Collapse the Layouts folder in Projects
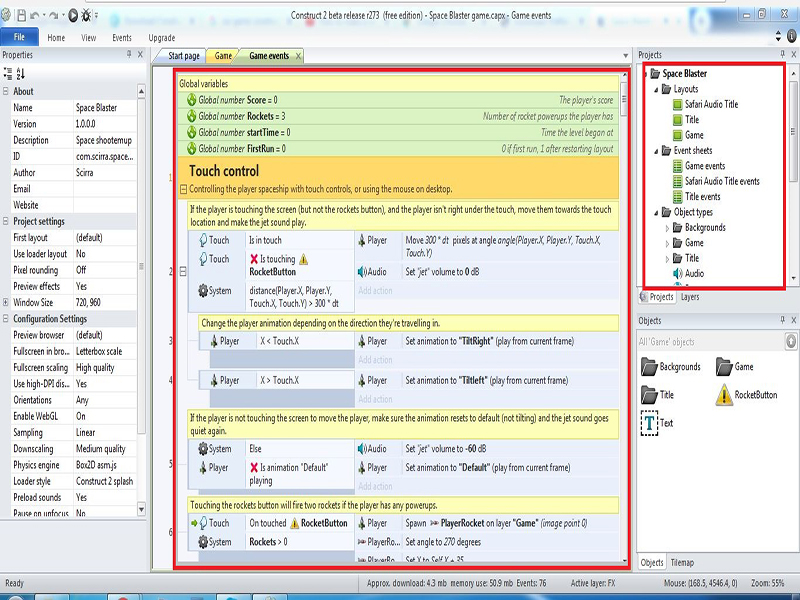800x600 pixels. coord(656,89)
